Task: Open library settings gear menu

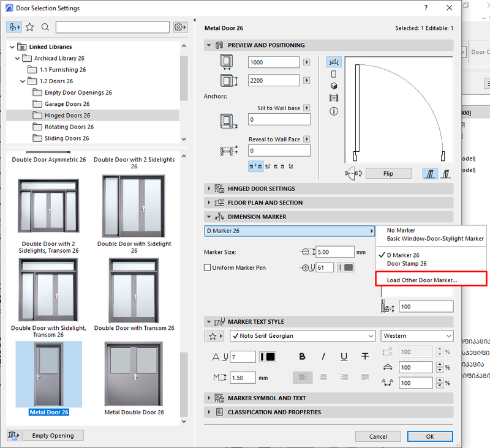Action: [180, 28]
